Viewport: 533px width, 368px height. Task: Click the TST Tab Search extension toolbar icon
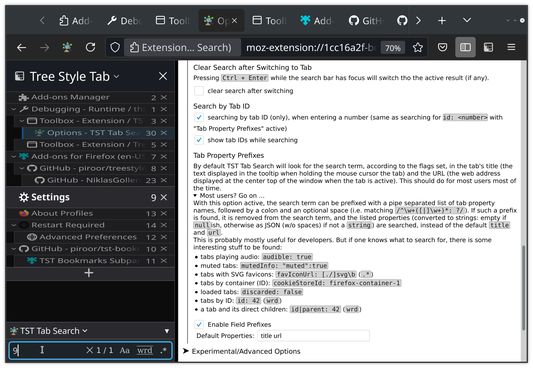(67, 47)
